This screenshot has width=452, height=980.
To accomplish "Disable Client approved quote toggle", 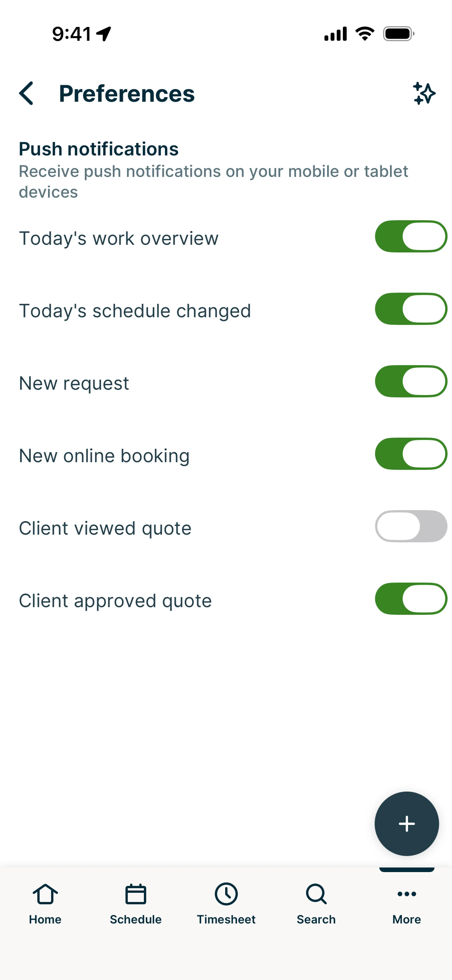I will (x=411, y=599).
